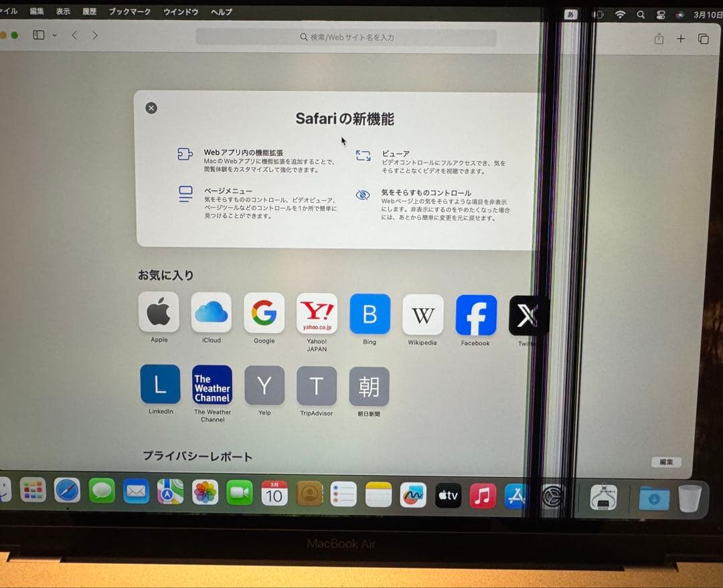
Task: Close the Safariの新機能 panel
Action: [151, 108]
